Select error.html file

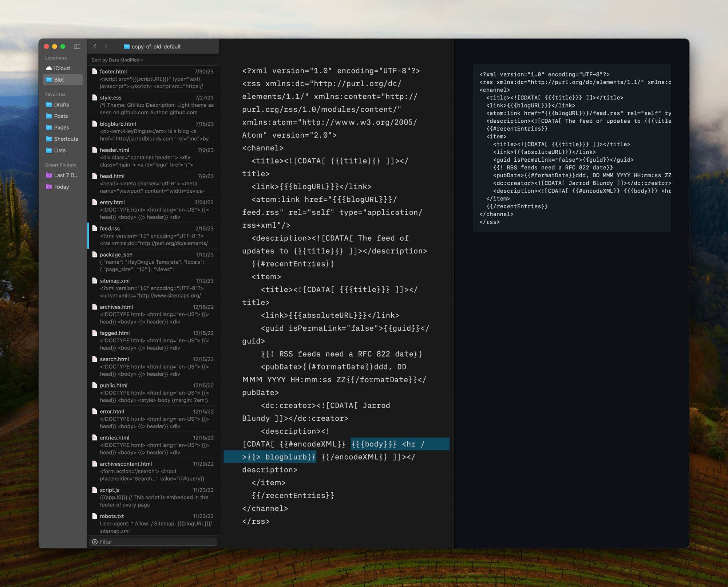(x=153, y=419)
